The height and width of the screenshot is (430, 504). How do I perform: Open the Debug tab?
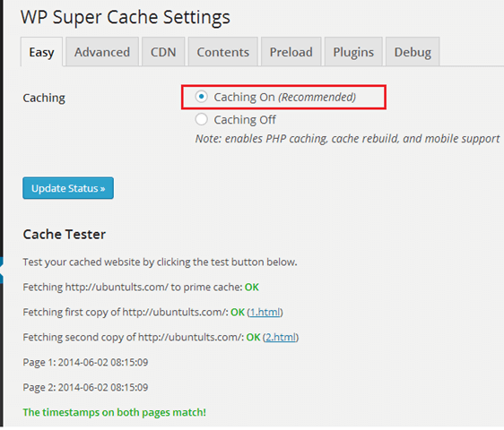(413, 52)
